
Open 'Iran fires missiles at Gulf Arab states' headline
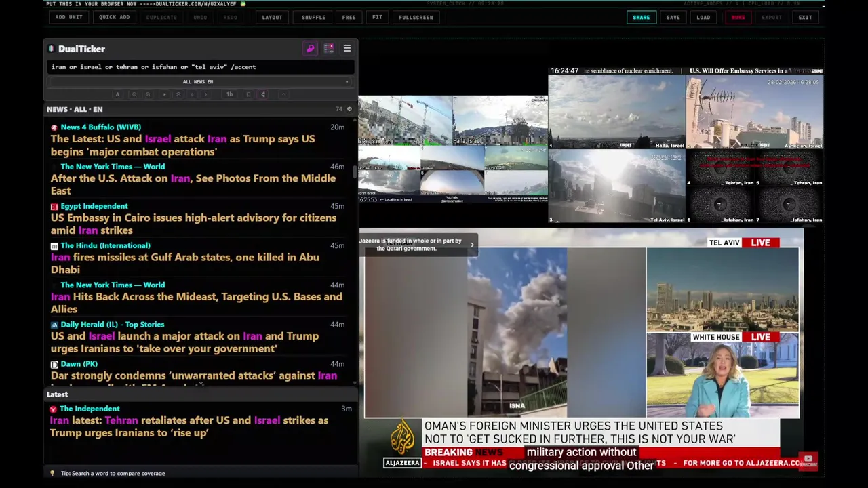pos(184,263)
